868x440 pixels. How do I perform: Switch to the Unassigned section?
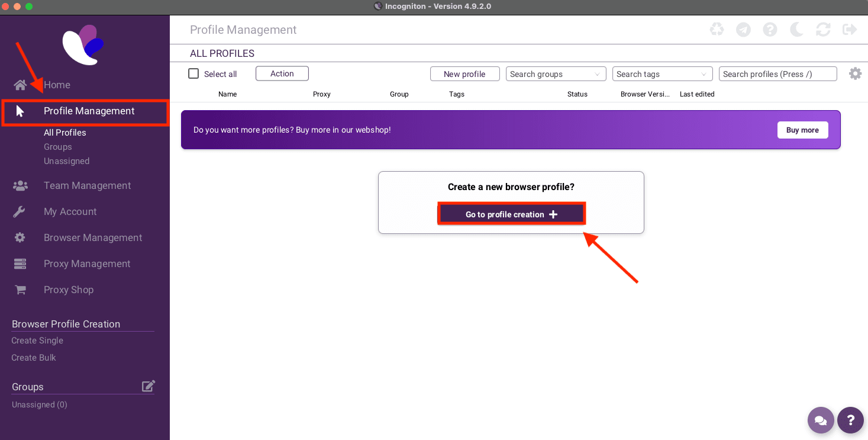(66, 160)
